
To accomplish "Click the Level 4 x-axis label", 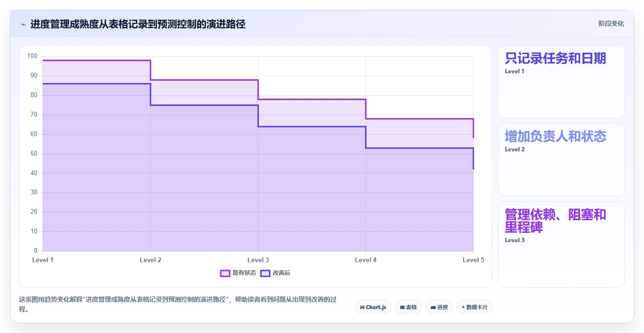I will coord(365,260).
